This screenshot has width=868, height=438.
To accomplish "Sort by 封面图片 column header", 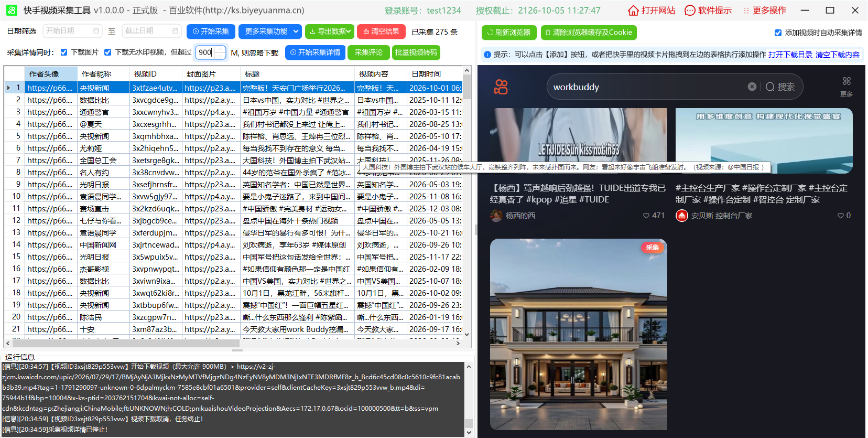I will point(211,74).
